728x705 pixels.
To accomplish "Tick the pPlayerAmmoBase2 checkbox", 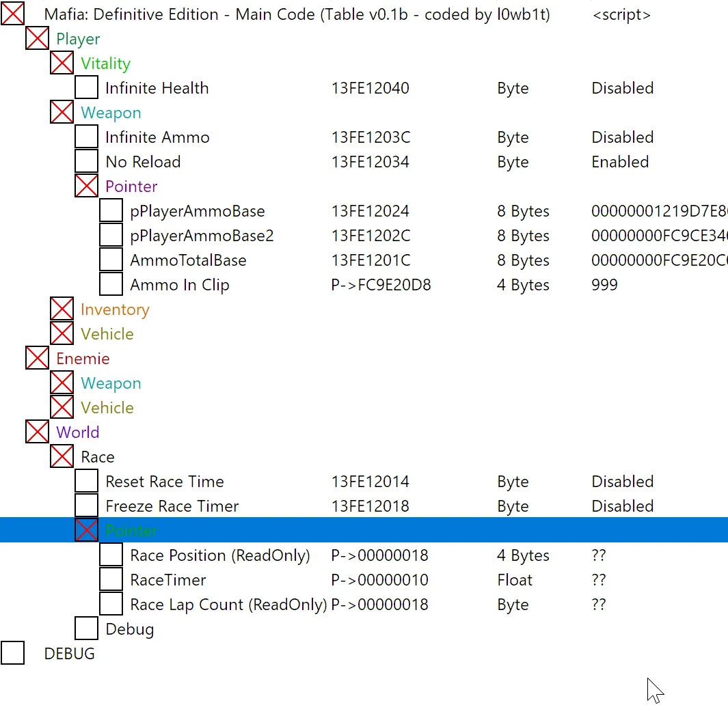I will tap(111, 235).
